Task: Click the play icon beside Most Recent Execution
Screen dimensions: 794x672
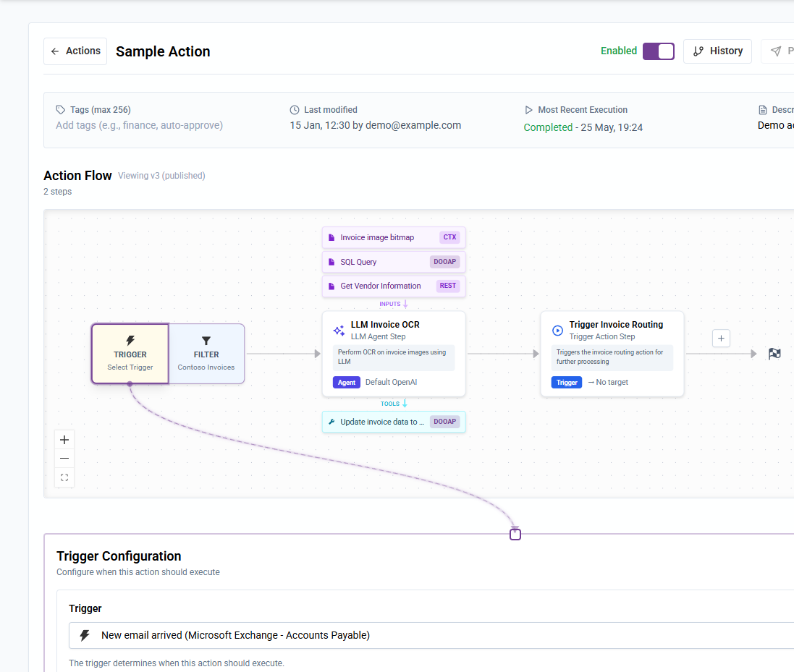Action: 528,110
